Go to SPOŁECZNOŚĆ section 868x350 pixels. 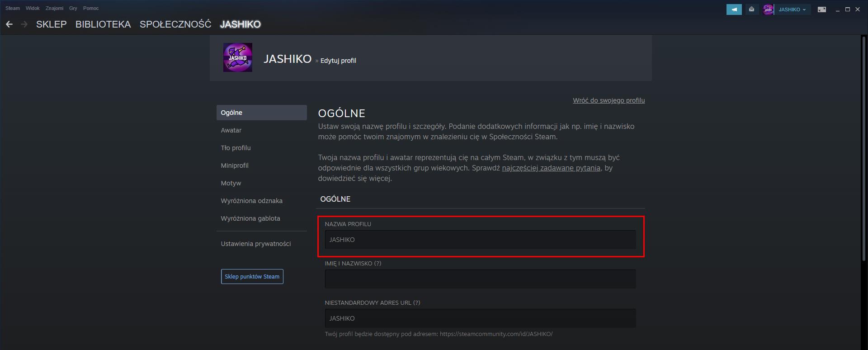point(175,24)
